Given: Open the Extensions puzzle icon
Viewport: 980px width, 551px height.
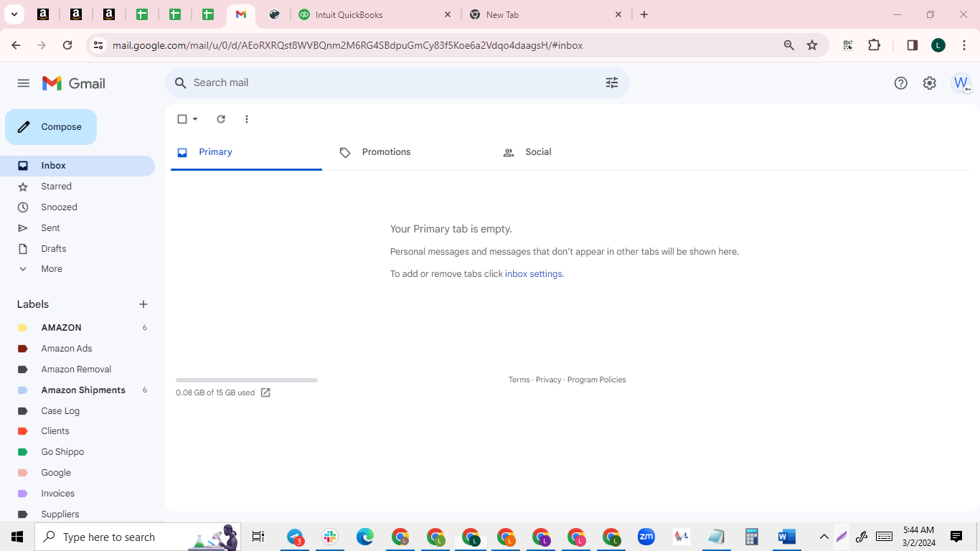Looking at the screenshot, I should (x=874, y=45).
